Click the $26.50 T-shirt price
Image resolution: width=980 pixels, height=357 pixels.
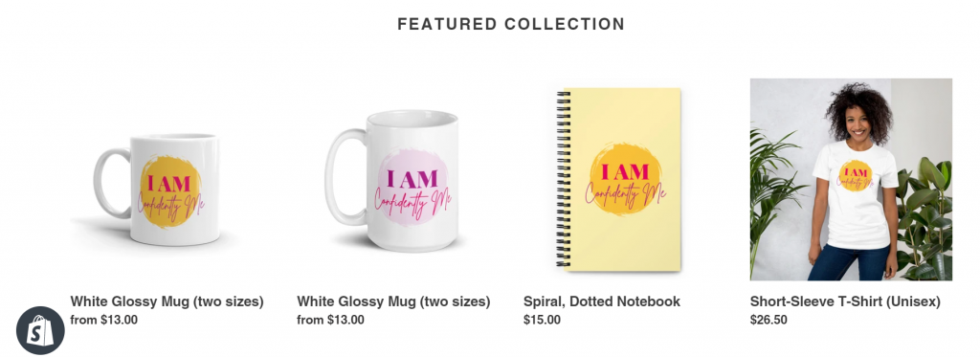tap(768, 320)
